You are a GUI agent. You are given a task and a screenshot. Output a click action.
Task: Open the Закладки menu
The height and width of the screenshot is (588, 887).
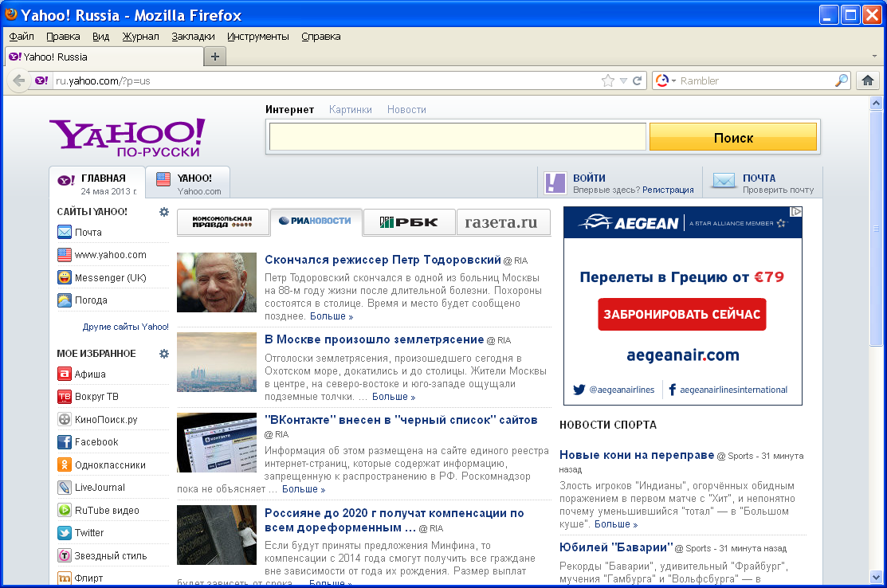pos(193,36)
